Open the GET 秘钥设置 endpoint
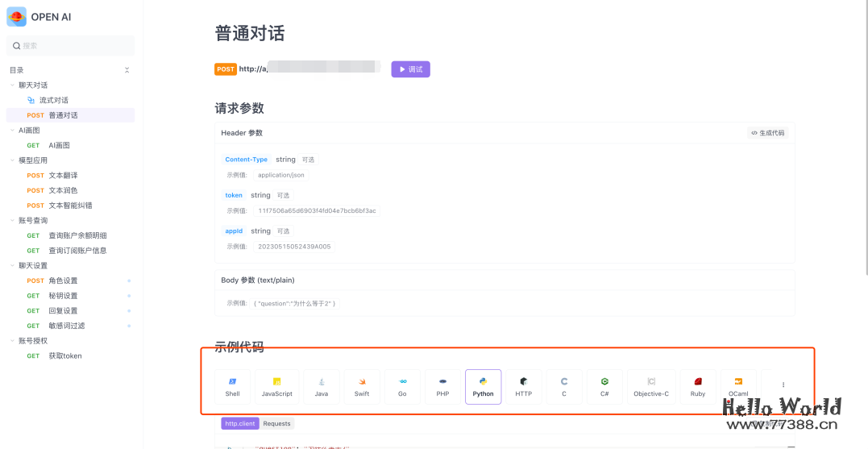The image size is (868, 449). coord(70,296)
